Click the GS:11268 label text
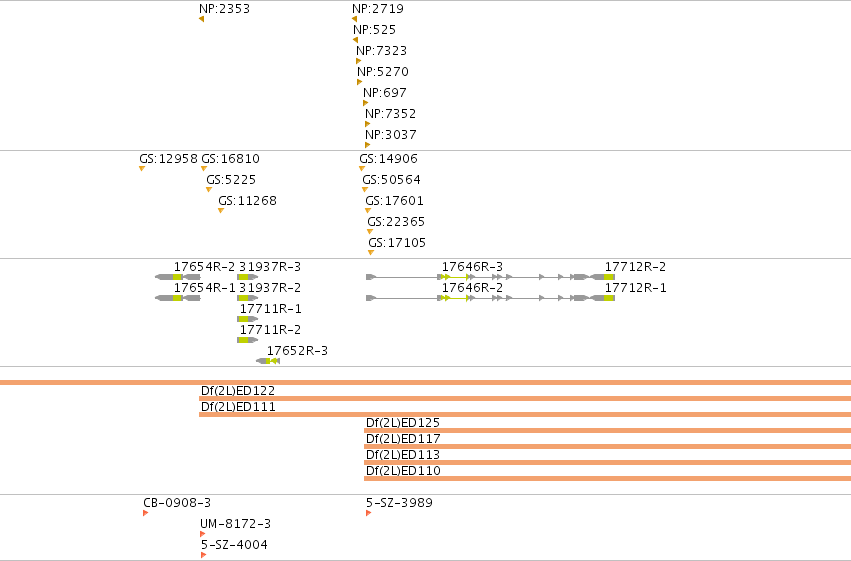The width and height of the screenshot is (851, 561). [x=247, y=201]
